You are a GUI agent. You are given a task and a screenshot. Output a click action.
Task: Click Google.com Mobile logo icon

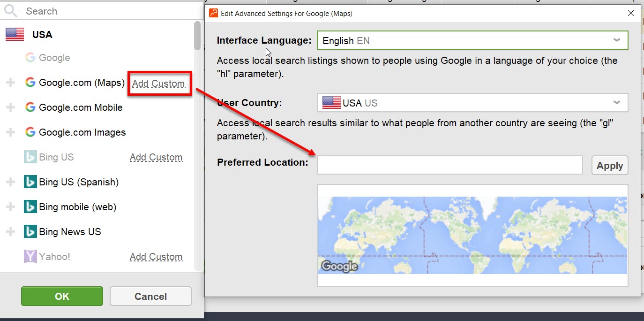[x=30, y=107]
